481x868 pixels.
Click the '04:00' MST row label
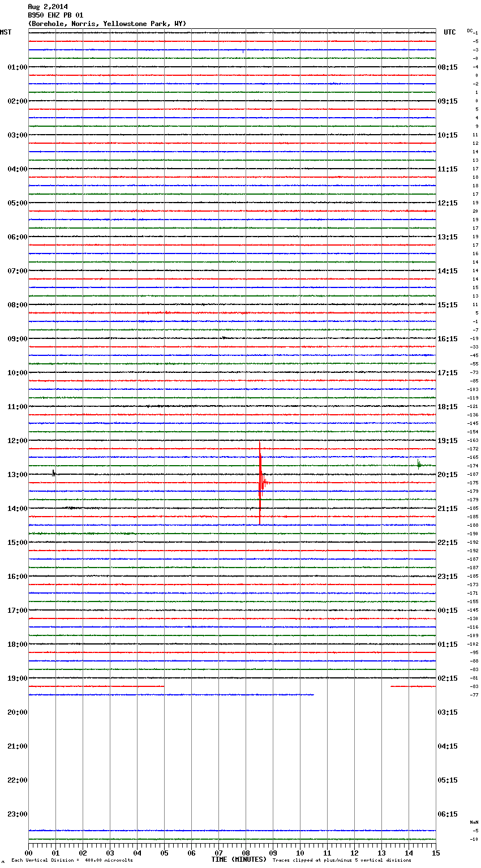pyautogui.click(x=18, y=169)
